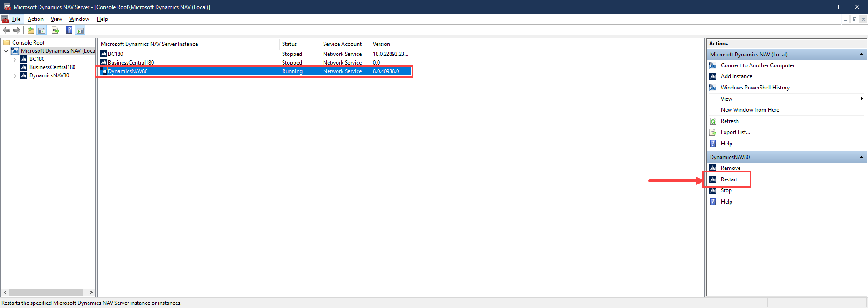Select the BC180 row in instance list

click(x=255, y=54)
